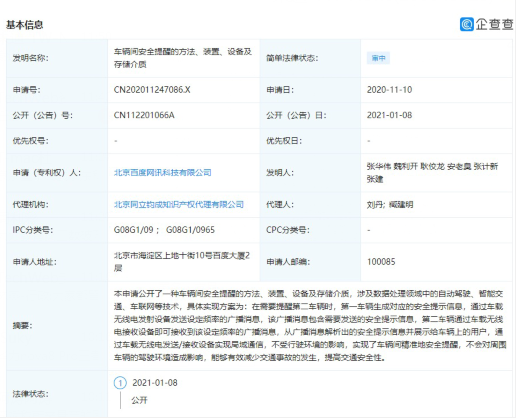
Task: Select timeline date 2021-01-08 under 法律状态
Action: [155, 383]
